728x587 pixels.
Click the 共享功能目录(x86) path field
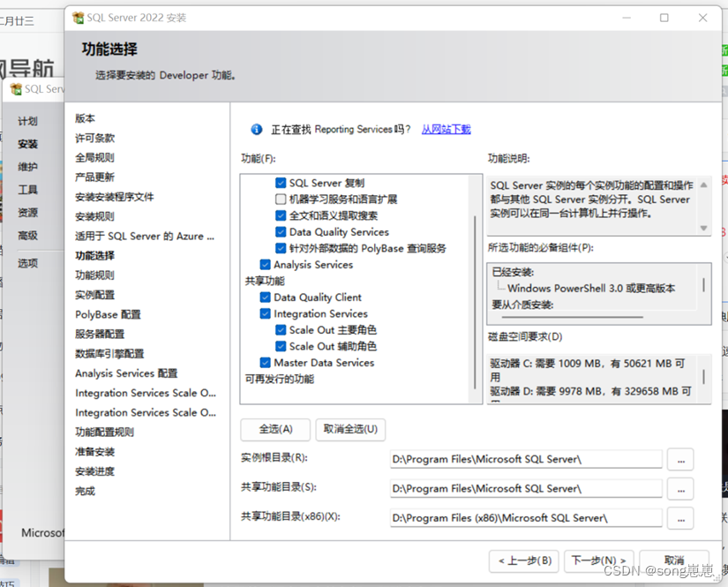pos(526,518)
